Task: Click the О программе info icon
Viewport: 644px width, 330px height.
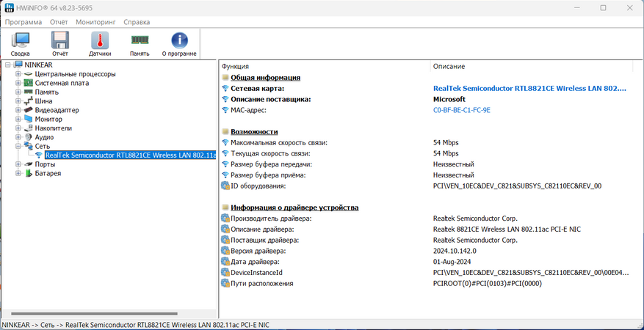Action: [x=179, y=44]
